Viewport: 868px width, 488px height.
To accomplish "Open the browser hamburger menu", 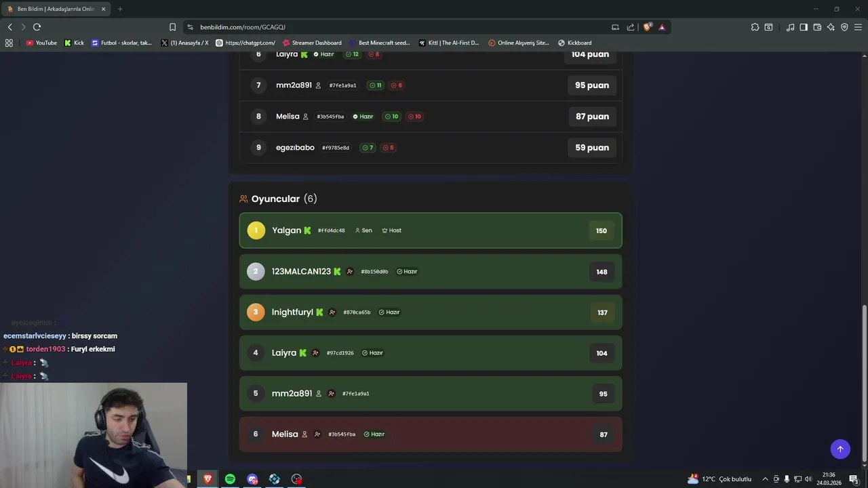I will click(858, 27).
